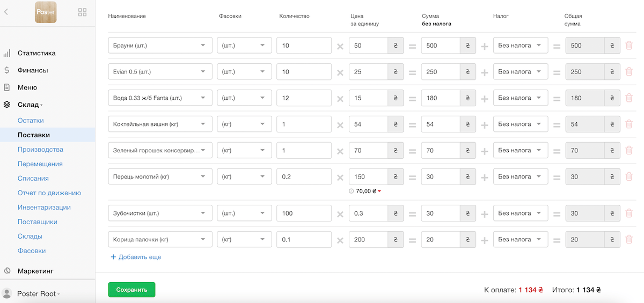Click trash icon for Корица палочки row
Viewport: 644px width, 303px height.
pyautogui.click(x=629, y=240)
